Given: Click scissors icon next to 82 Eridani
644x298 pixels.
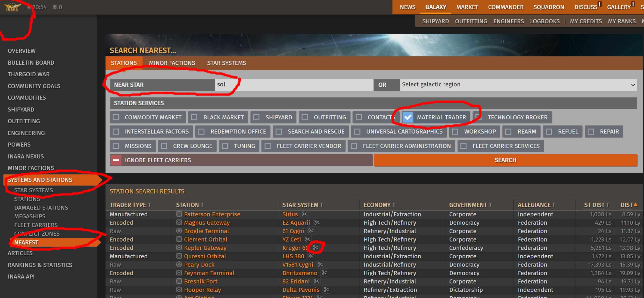Looking at the screenshot, I should pyautogui.click(x=316, y=281).
